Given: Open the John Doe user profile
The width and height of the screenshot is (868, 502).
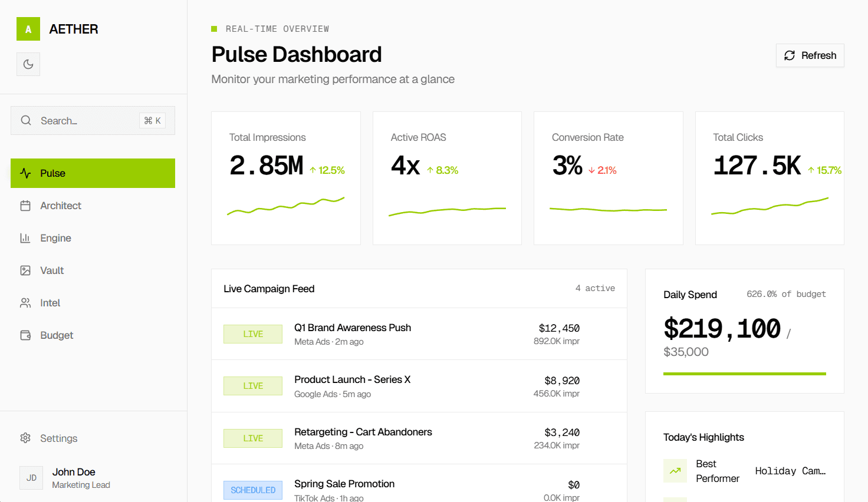Looking at the screenshot, I should pyautogui.click(x=74, y=478).
